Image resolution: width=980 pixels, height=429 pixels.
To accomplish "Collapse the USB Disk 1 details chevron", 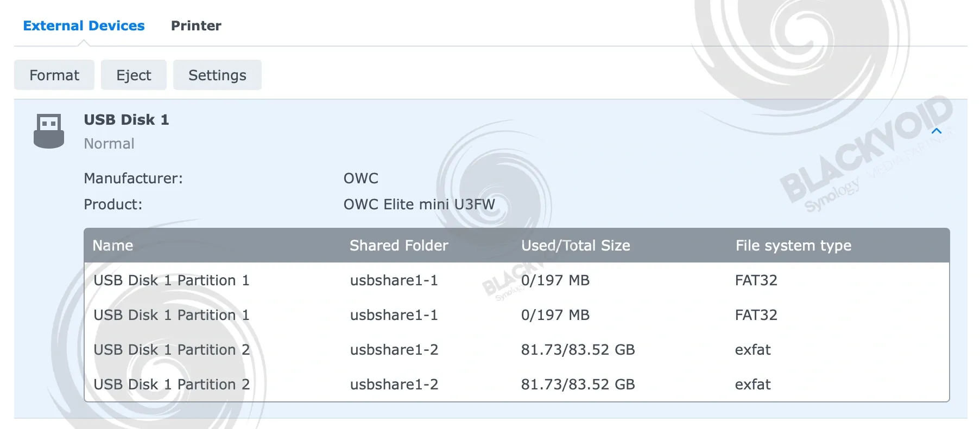I will point(936,131).
